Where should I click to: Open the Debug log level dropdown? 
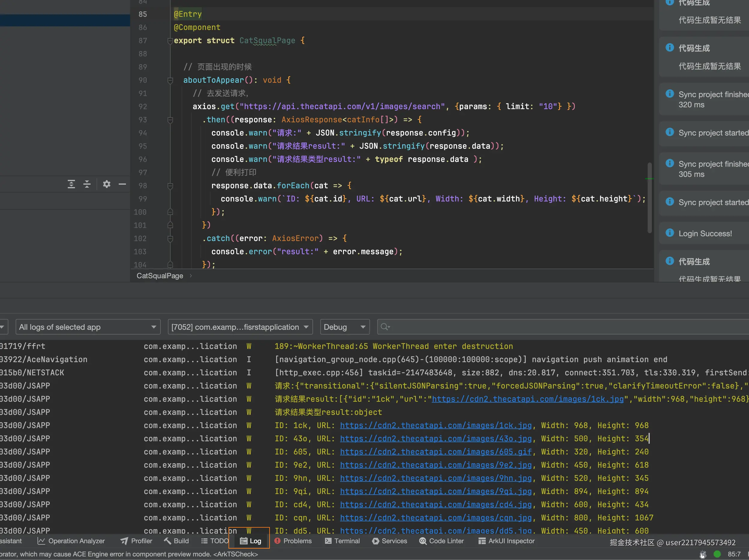pyautogui.click(x=344, y=327)
